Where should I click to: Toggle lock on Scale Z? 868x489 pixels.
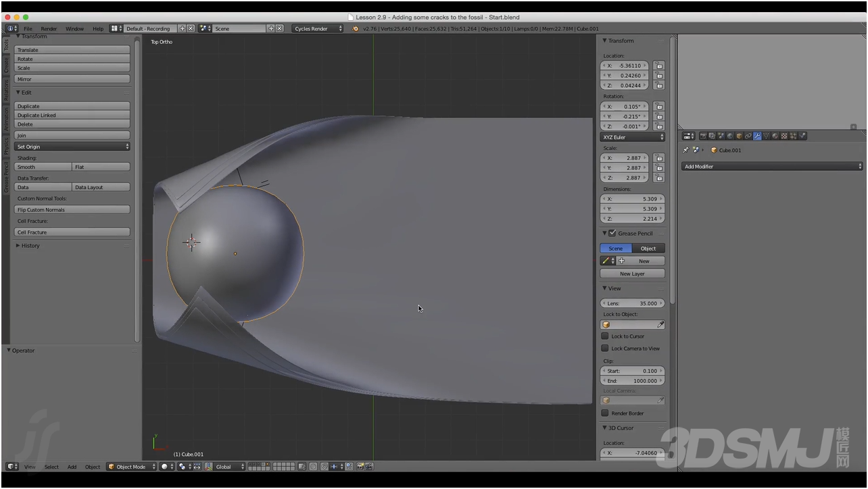pyautogui.click(x=658, y=178)
